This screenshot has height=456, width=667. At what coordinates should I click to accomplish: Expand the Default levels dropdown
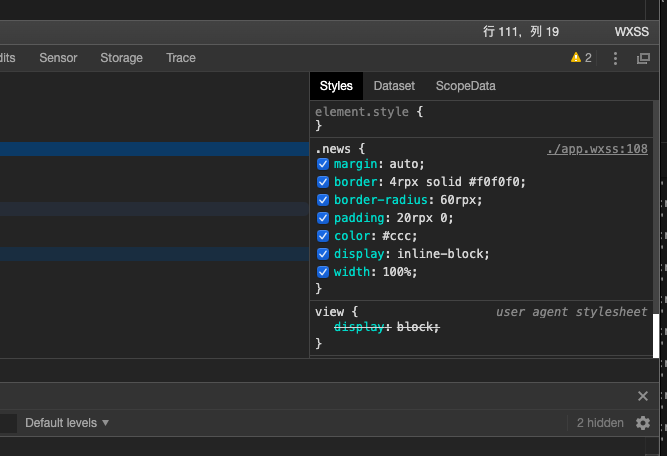click(67, 423)
